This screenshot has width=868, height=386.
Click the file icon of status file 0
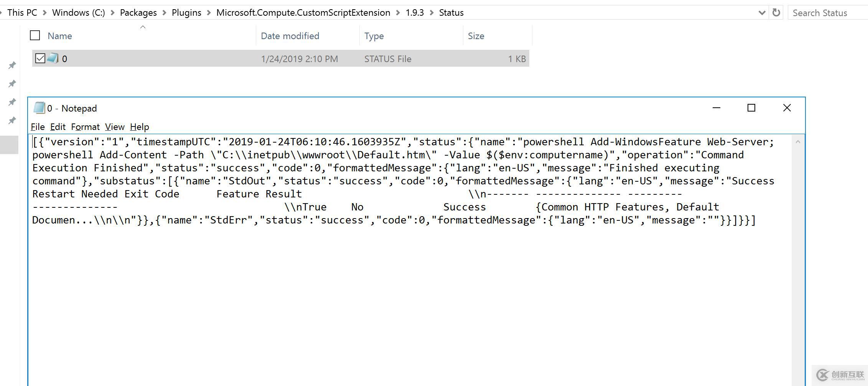(x=53, y=58)
